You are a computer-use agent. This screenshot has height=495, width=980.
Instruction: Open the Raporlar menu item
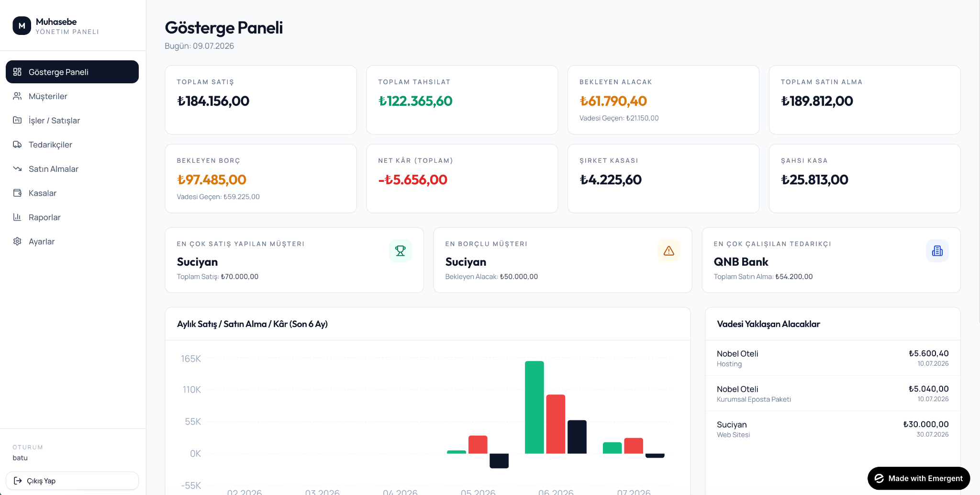[x=72, y=217]
